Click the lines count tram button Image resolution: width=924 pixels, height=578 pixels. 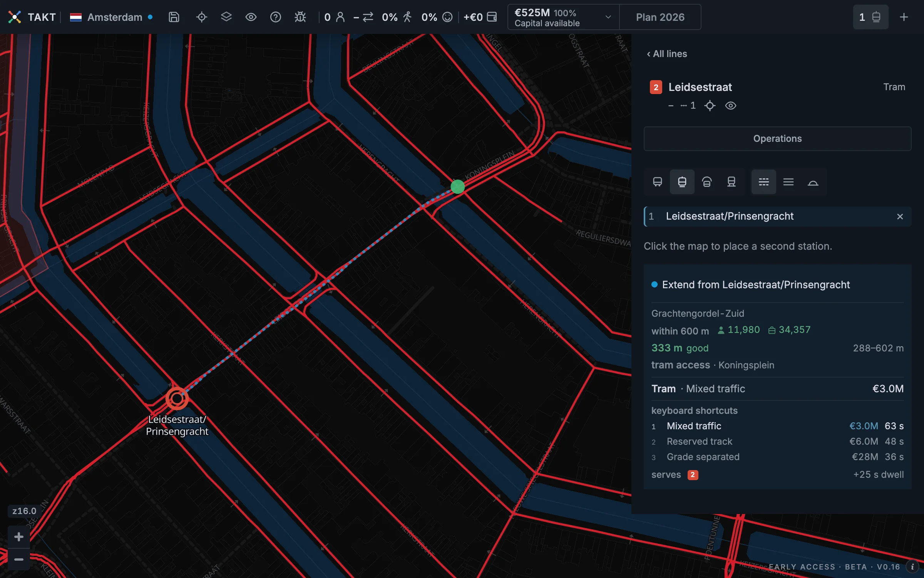click(x=870, y=17)
